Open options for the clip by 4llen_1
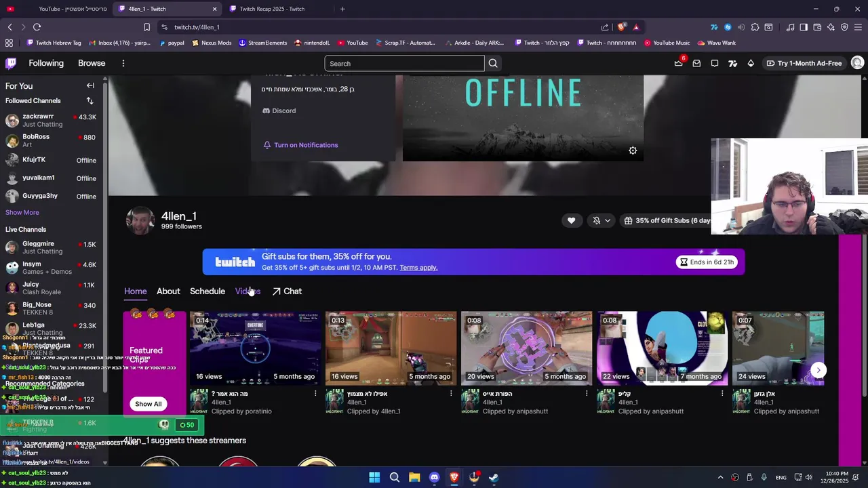 point(451,393)
